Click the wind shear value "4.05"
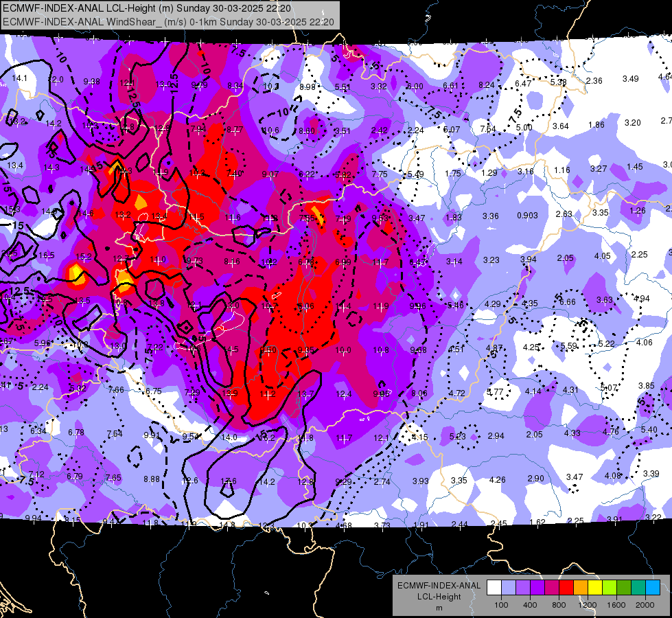This screenshot has width=672, height=618. click(602, 255)
